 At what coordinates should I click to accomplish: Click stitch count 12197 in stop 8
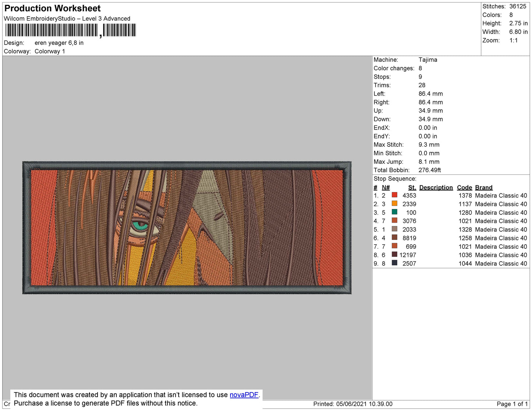(x=408, y=255)
